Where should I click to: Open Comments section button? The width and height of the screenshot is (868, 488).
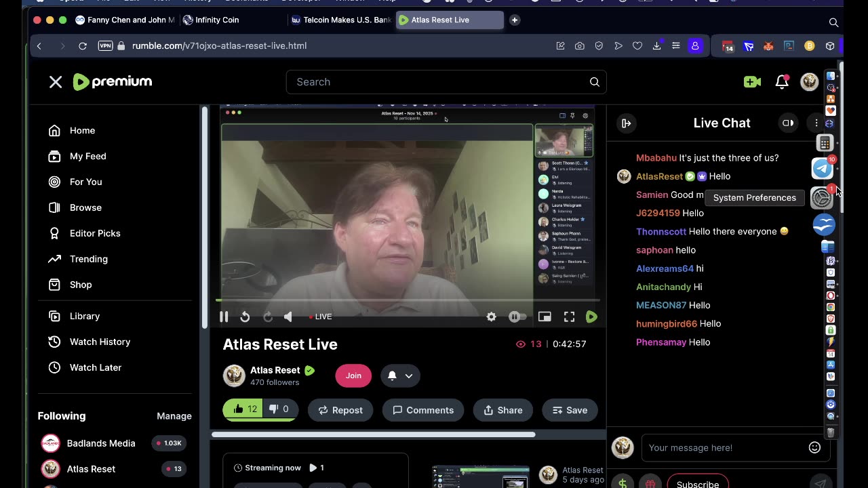tap(423, 410)
